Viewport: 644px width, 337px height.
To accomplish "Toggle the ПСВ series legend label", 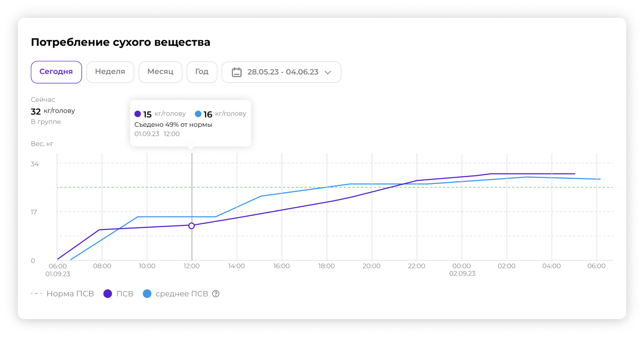I will (x=125, y=294).
